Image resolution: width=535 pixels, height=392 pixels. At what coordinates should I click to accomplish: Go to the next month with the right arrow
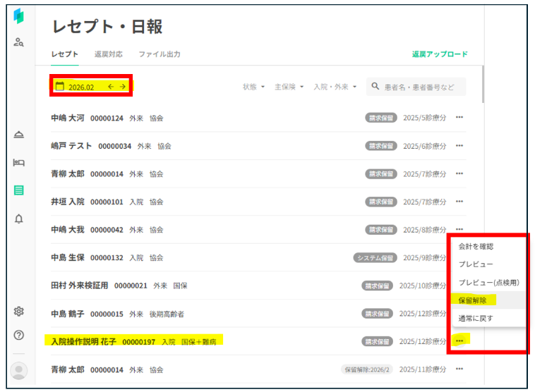(123, 87)
